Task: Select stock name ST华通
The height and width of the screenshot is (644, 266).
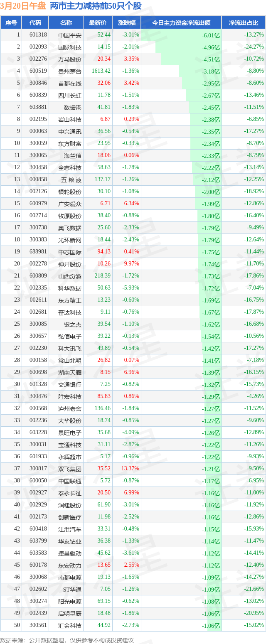Action: click(71, 589)
